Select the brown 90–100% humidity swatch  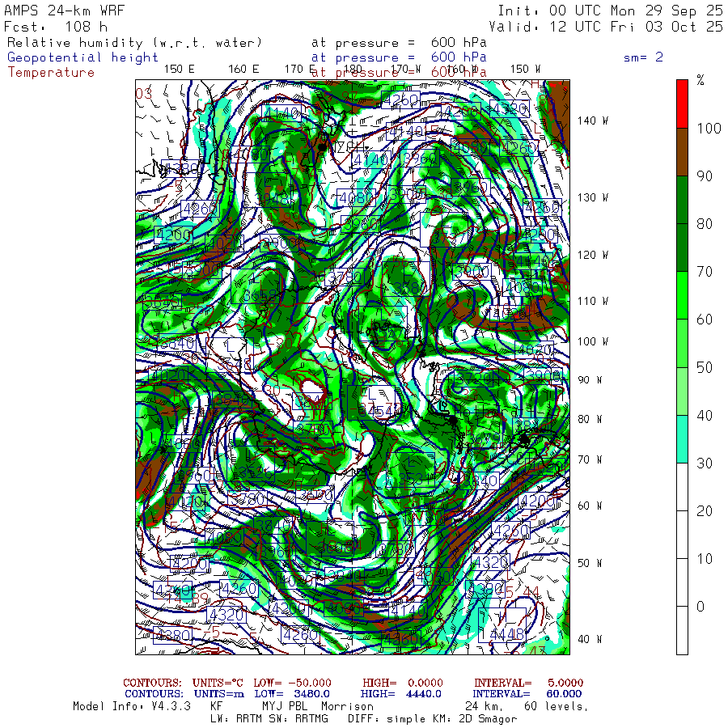pyautogui.click(x=682, y=152)
